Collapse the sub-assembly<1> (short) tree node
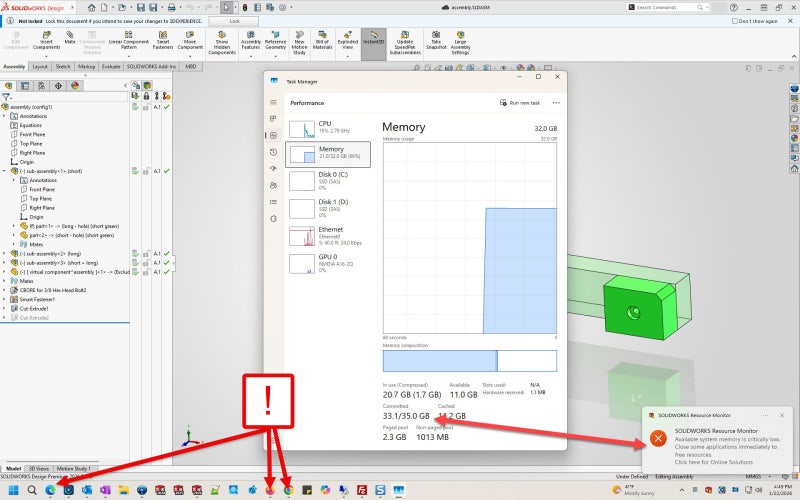The height and width of the screenshot is (500, 800). click(5, 171)
